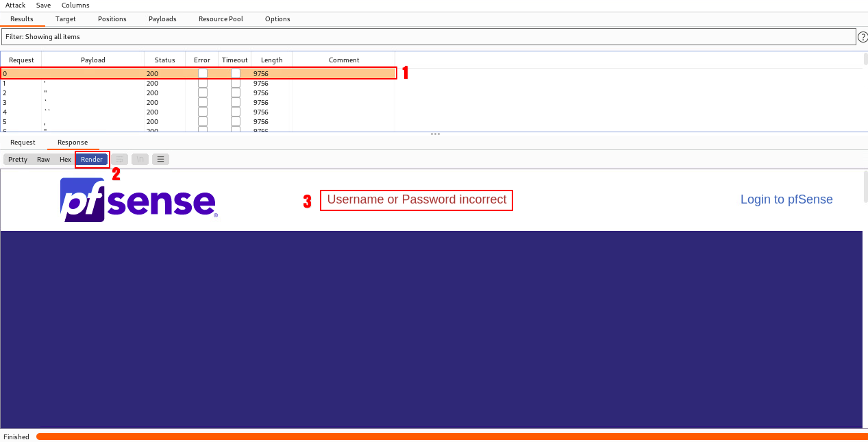Sort results by the Length column header
Image resolution: width=868 pixels, height=442 pixels.
[271, 60]
